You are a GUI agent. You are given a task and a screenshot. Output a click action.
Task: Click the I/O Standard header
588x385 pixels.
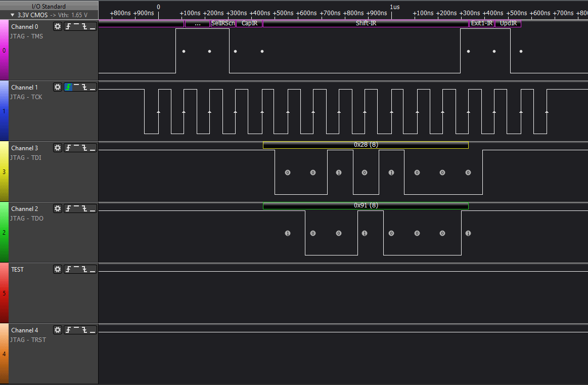pyautogui.click(x=49, y=7)
